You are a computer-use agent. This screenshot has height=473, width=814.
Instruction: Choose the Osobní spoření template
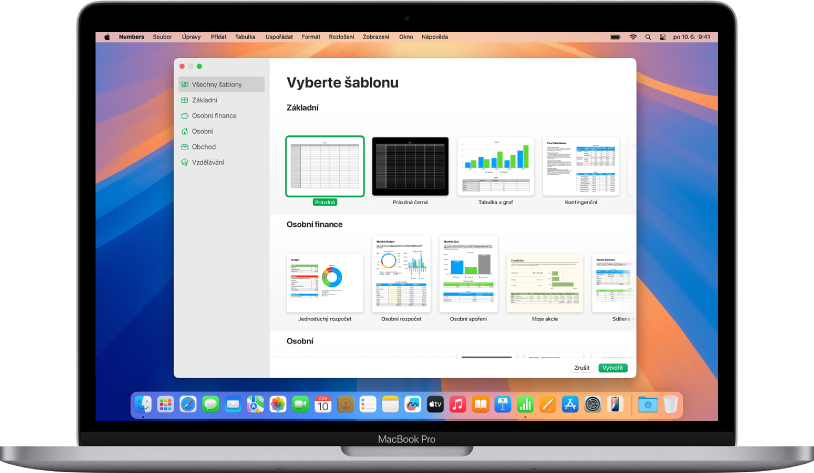[468, 274]
